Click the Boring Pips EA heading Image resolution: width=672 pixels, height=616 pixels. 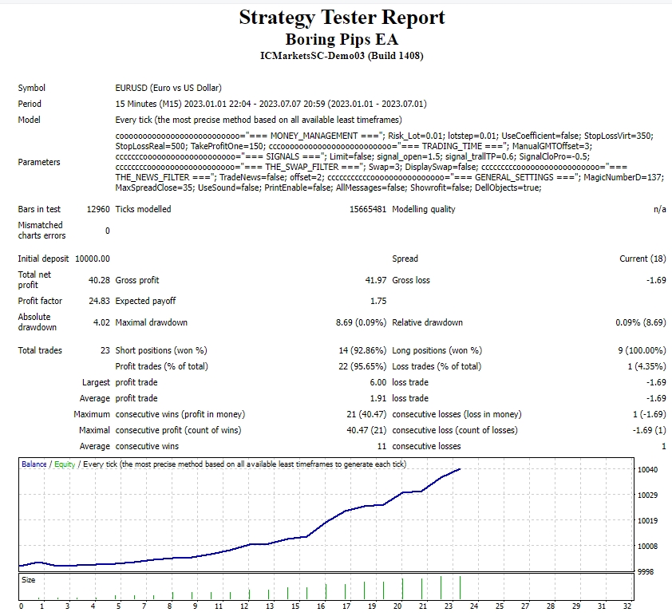342,39
